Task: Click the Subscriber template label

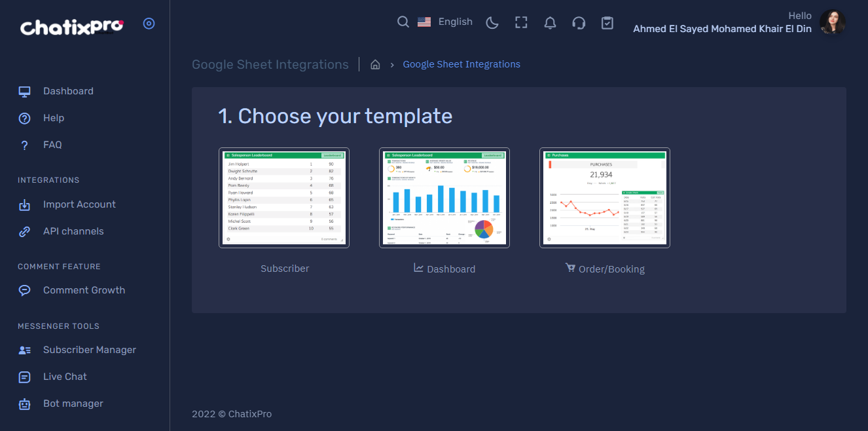Action: click(x=285, y=269)
